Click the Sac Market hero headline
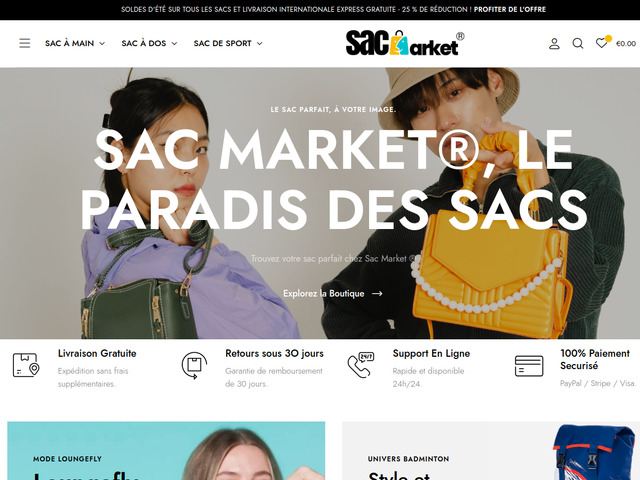This screenshot has width=640, height=480. pos(334,180)
